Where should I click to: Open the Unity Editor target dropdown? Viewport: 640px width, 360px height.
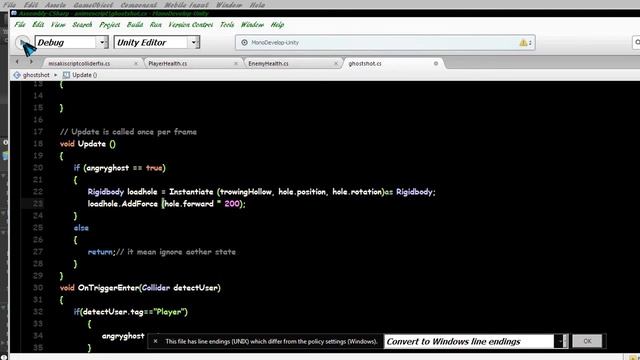point(157,42)
